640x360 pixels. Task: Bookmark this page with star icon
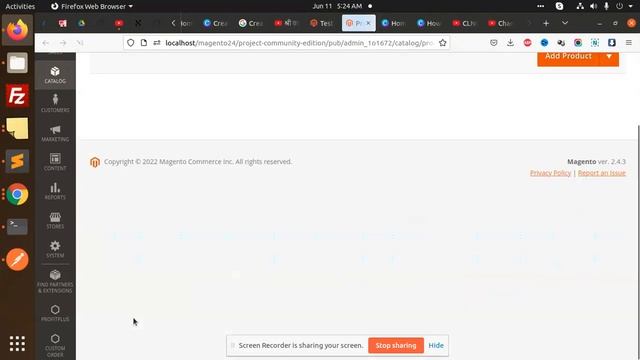pyautogui.click(x=442, y=43)
